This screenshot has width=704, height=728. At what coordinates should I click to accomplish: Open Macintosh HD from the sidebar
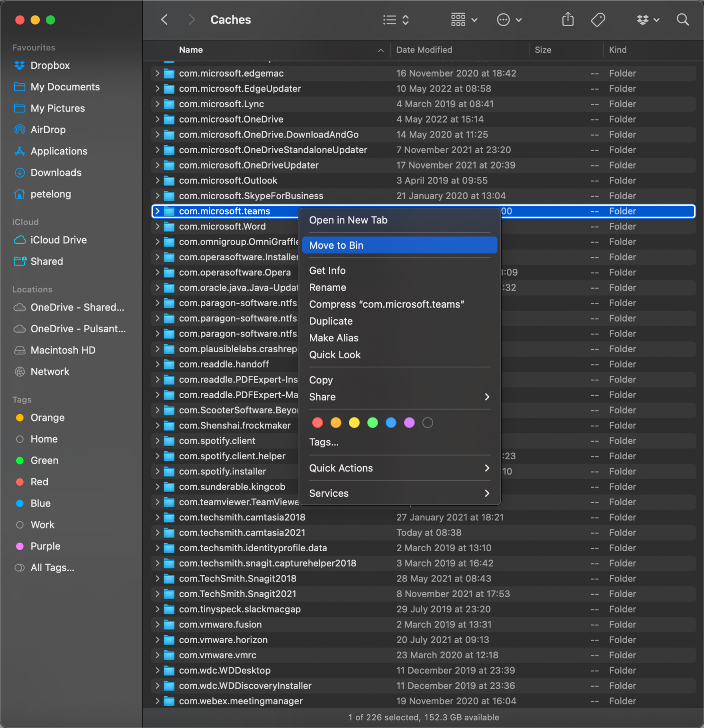[x=63, y=350]
